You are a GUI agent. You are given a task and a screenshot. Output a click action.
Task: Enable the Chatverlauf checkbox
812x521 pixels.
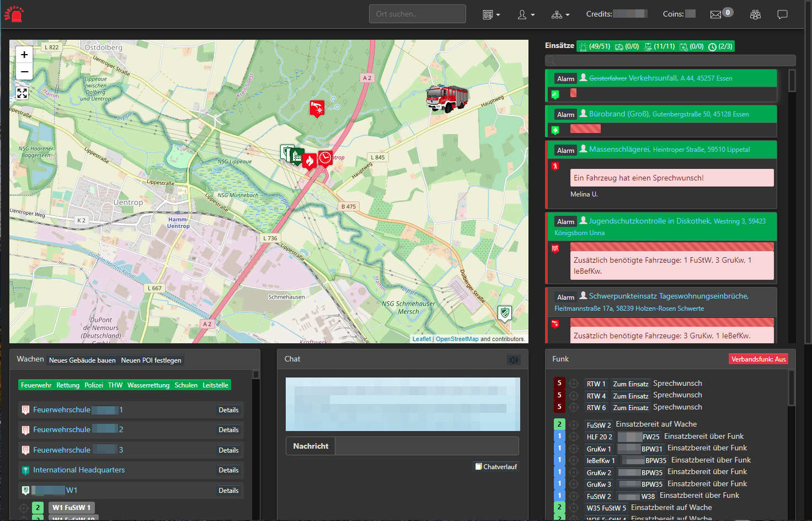[x=479, y=466]
